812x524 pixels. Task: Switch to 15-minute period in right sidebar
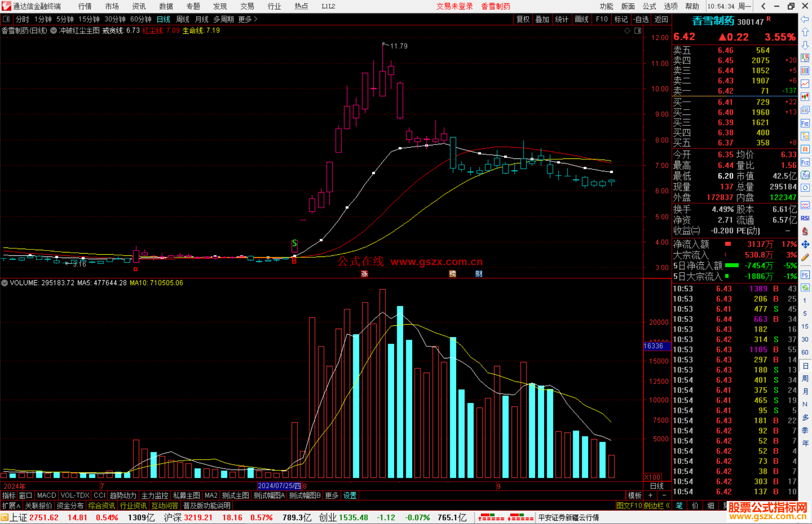pos(805,326)
